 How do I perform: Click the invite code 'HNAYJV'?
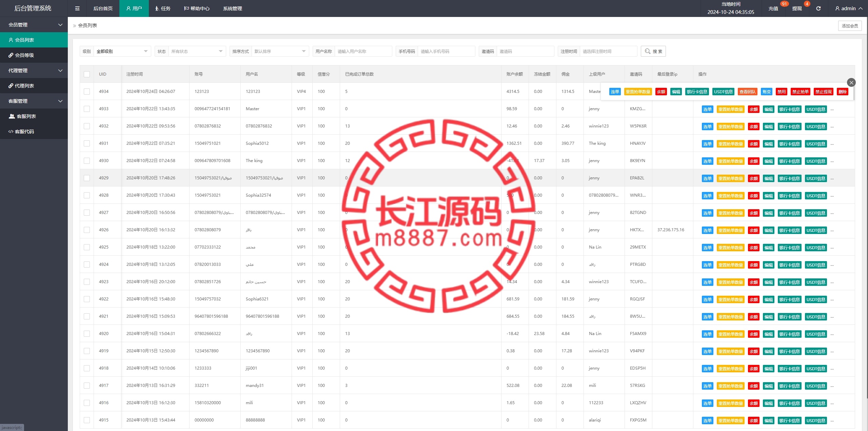click(x=638, y=143)
